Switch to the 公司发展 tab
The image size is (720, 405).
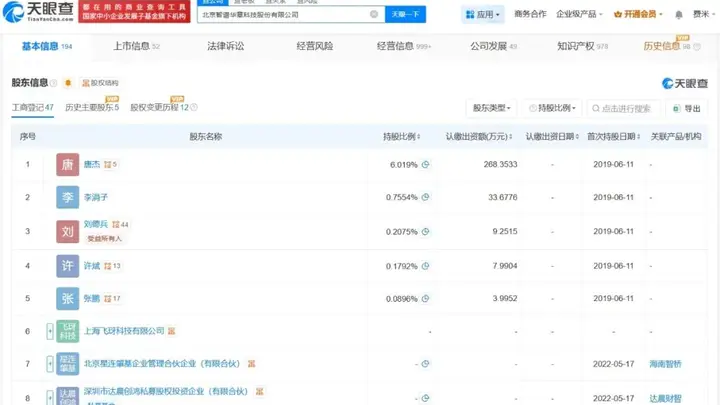click(x=493, y=46)
